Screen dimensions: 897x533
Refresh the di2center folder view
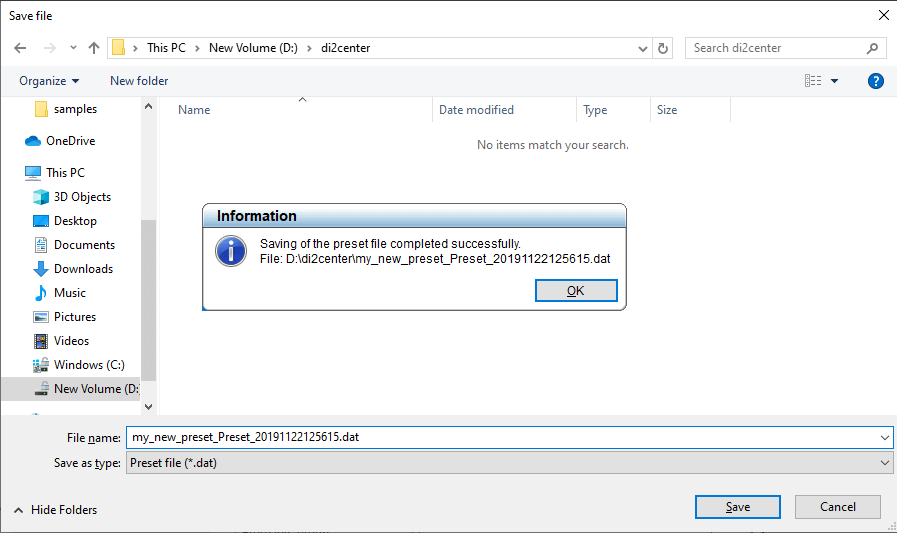pyautogui.click(x=662, y=49)
